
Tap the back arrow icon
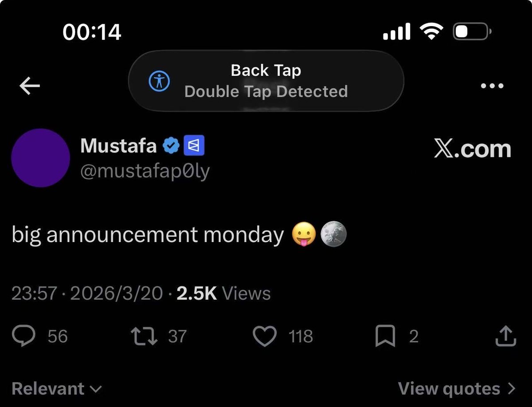(x=30, y=86)
